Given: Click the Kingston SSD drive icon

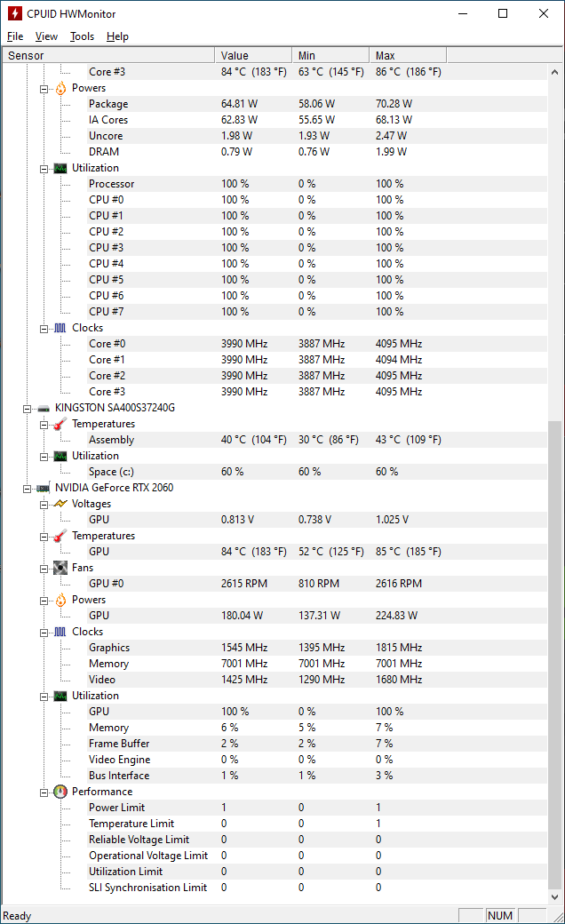Looking at the screenshot, I should (x=43, y=408).
